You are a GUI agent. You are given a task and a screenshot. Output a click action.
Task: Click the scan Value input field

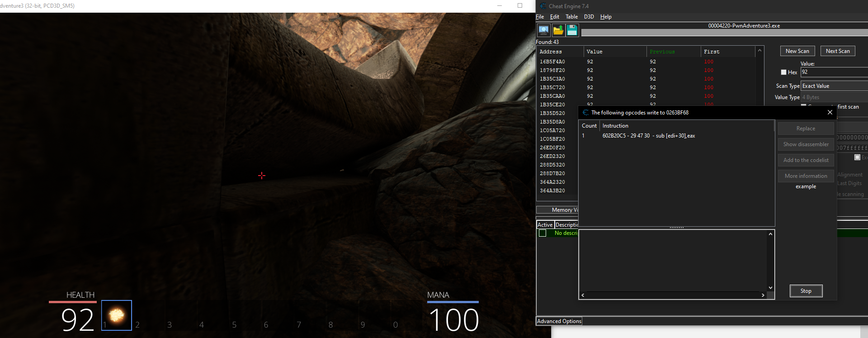click(x=834, y=72)
